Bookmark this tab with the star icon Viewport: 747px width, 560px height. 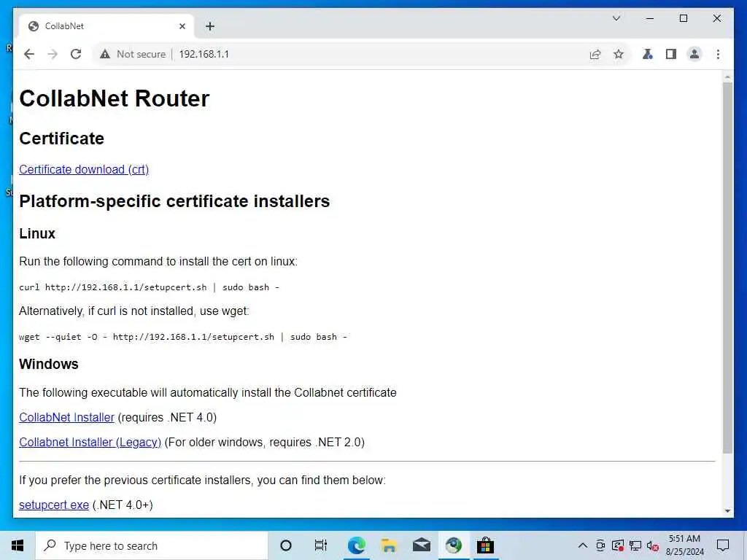pos(619,54)
